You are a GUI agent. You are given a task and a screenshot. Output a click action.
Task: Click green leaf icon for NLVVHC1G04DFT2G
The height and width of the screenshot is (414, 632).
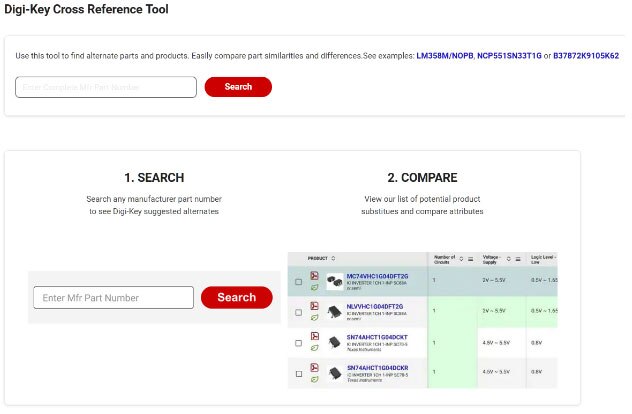(x=314, y=318)
